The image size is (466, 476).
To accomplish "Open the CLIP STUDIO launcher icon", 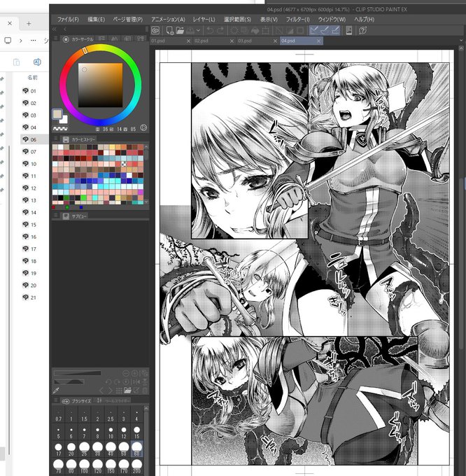I will point(155,30).
